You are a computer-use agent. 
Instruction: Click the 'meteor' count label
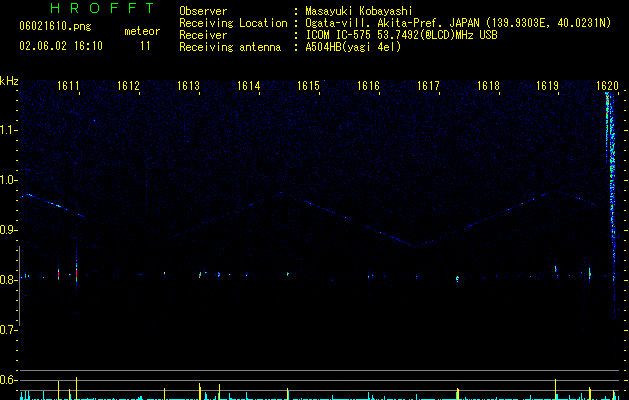tap(142, 31)
